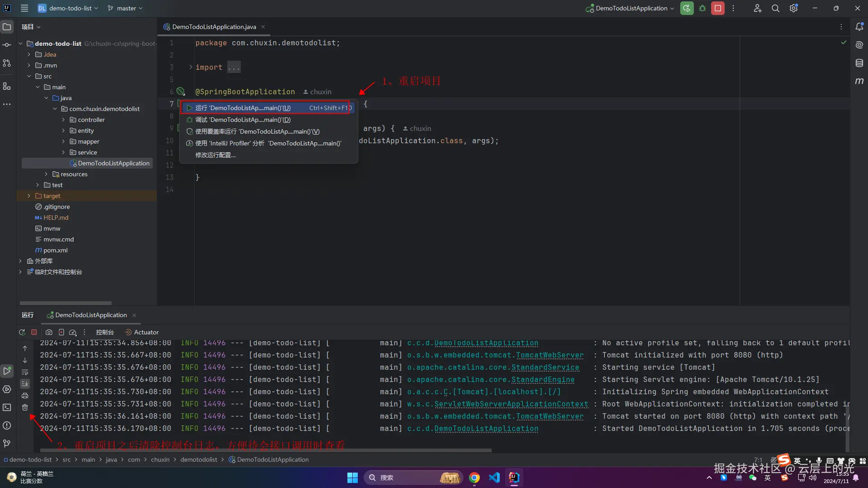Rerun the app from the Run panel toolbar
The width and height of the screenshot is (868, 488).
tap(22, 332)
